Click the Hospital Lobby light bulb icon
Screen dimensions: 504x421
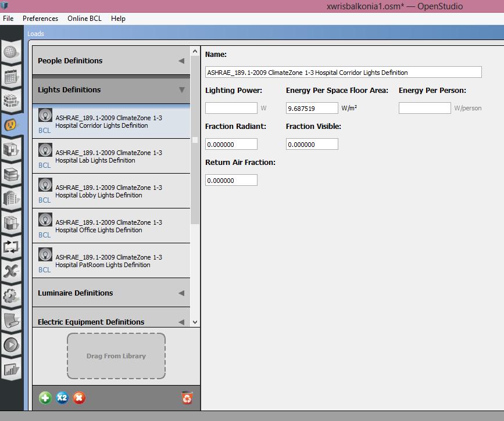[45, 185]
